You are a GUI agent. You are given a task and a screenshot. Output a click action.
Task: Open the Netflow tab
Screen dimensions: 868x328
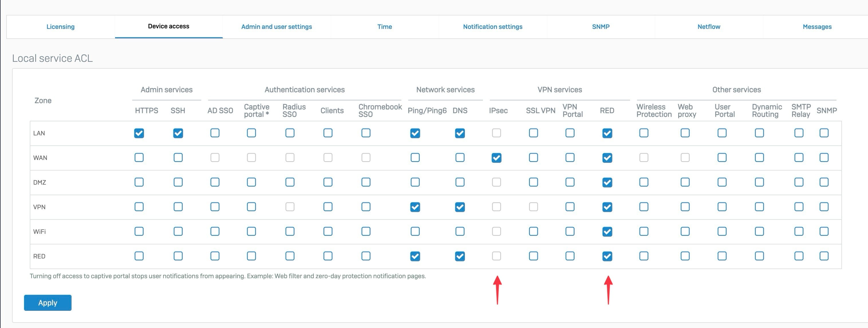coord(709,27)
